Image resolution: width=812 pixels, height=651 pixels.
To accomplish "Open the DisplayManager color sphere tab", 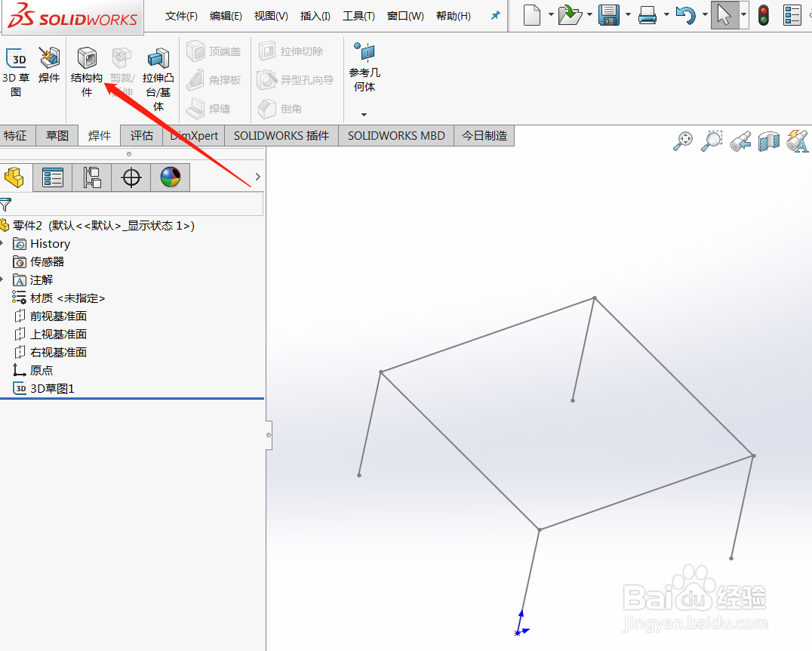I will click(x=171, y=177).
